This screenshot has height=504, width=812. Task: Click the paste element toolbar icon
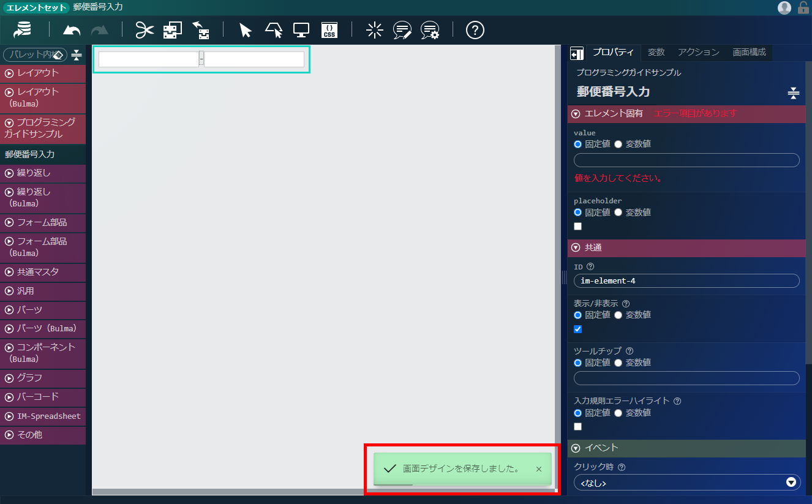201,29
